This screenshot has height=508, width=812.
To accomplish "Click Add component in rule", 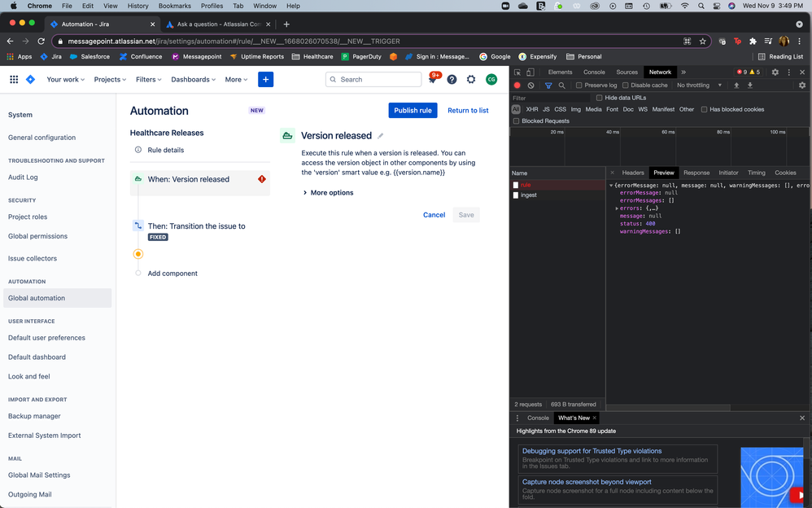I will [x=172, y=274].
